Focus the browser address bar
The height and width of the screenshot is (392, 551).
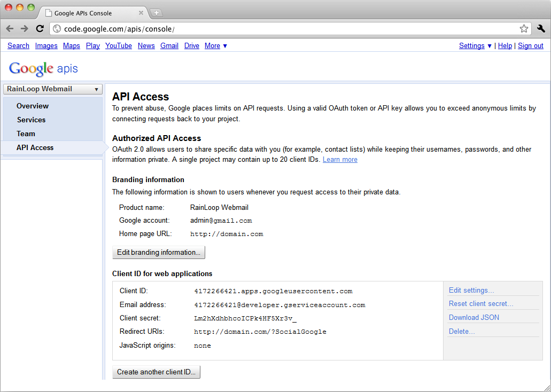pyautogui.click(x=289, y=29)
